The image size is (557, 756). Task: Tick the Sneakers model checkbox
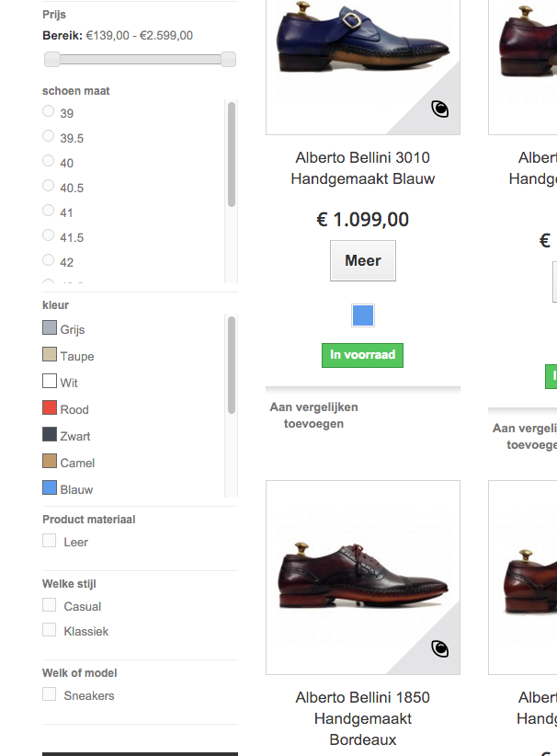pyautogui.click(x=50, y=694)
